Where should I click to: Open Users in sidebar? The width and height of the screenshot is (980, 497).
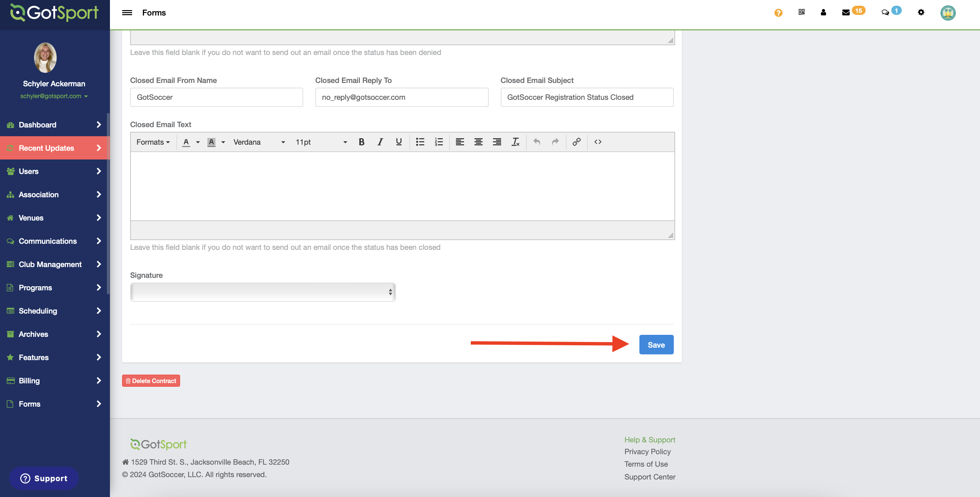[x=54, y=171]
